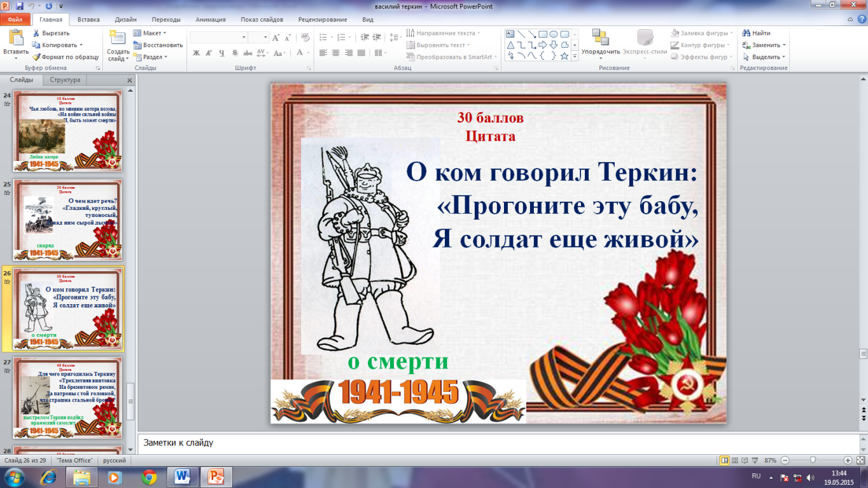868x488 pixels.
Task: Decrease list indent level
Action: coord(365,38)
